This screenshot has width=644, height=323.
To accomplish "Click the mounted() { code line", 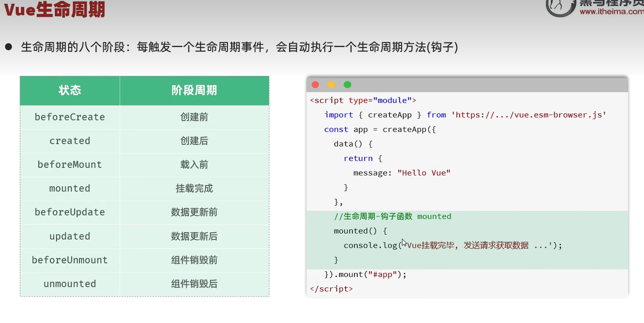I will [x=360, y=231].
